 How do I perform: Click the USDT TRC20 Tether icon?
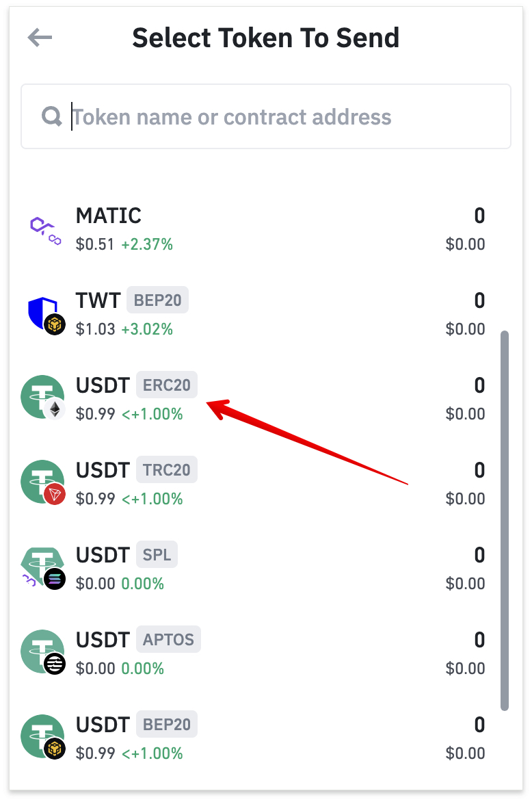point(43,482)
